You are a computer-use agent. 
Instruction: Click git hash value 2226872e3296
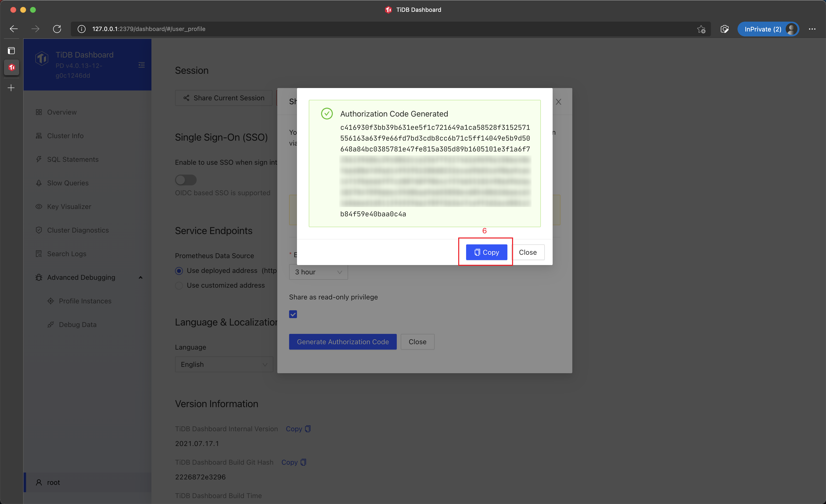coord(200,477)
